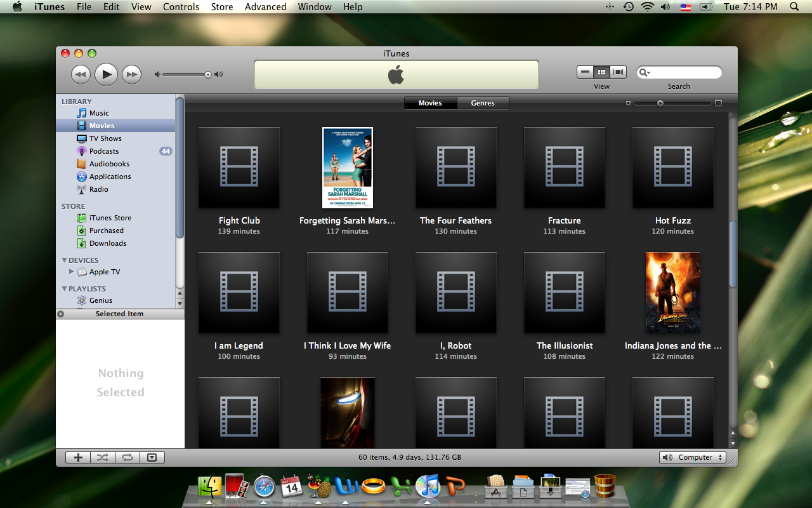Click the fast-forward/next button
812x508 pixels.
[x=131, y=75]
